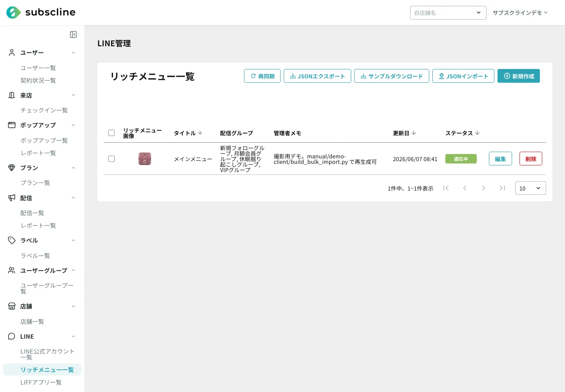The height and width of the screenshot is (392, 565).
Task: Click the shop icon beside 店舗
Action: pos(12,306)
